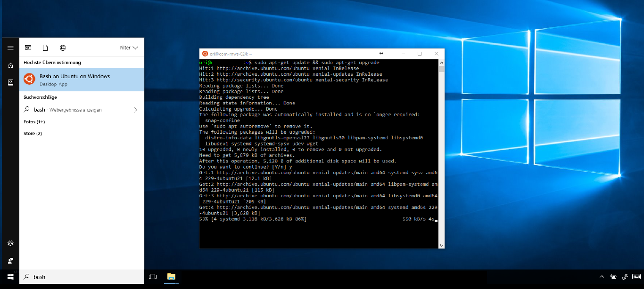Click the terminal window vertical scrollbar
The image size is (644, 289).
pyautogui.click(x=441, y=155)
